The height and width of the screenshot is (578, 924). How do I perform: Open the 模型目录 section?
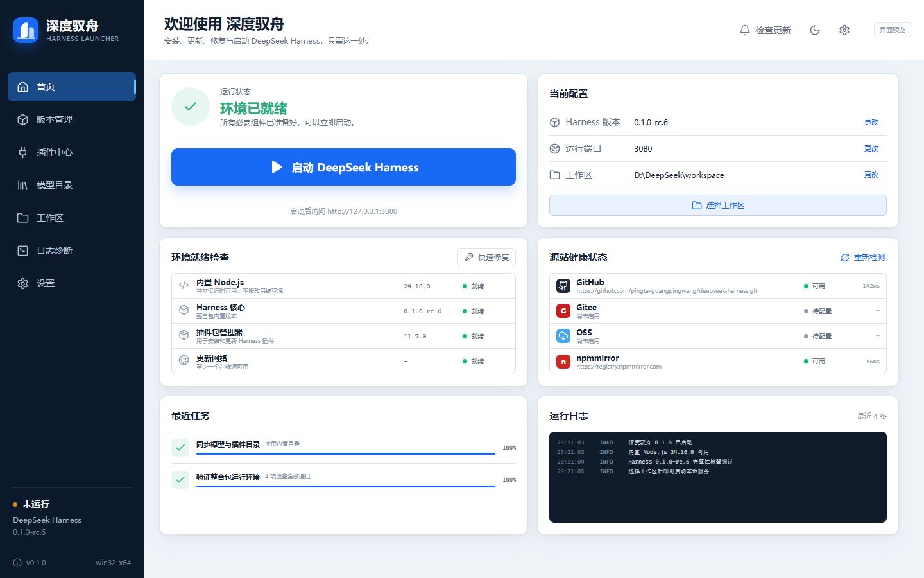[x=72, y=185]
